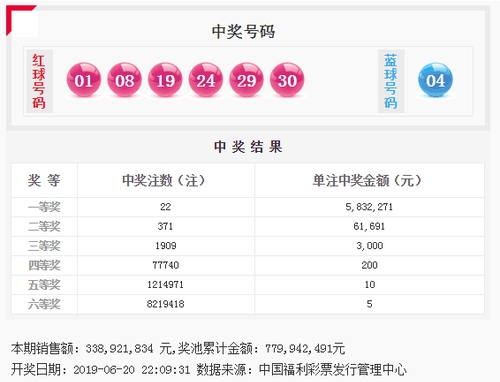This screenshot has height=382, width=500.
Task: Click the 中奖号码 heading
Action: pos(243,32)
